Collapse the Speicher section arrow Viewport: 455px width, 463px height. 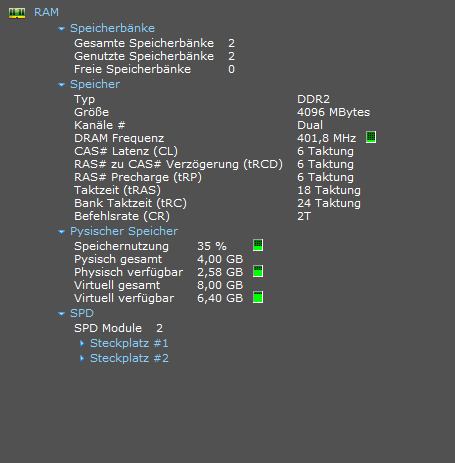[61, 85]
